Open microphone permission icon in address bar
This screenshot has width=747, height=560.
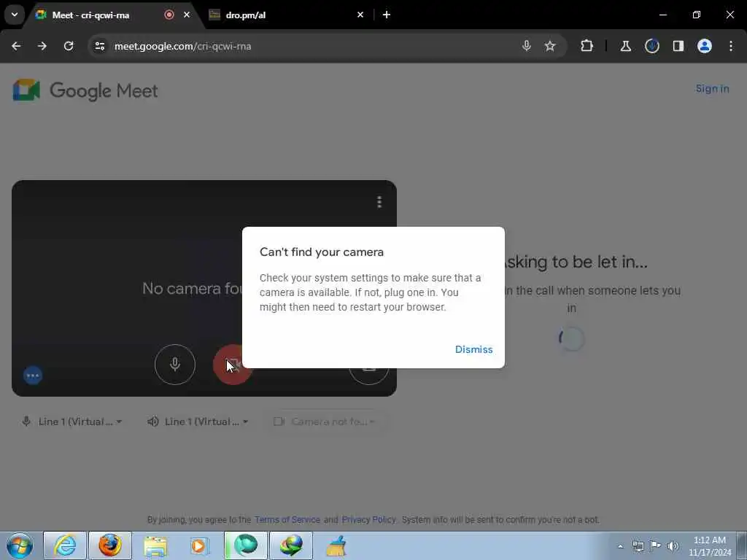(x=527, y=46)
